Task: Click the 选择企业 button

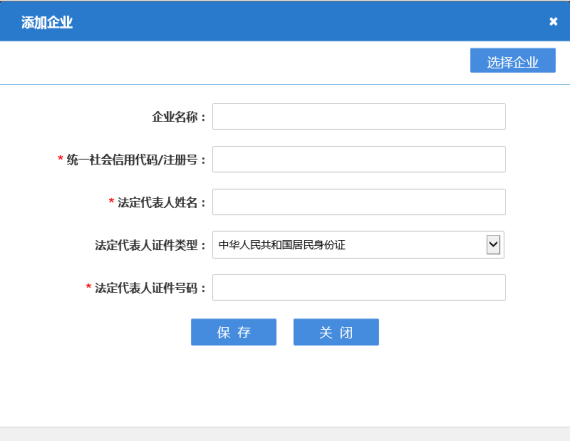Action: [x=513, y=60]
